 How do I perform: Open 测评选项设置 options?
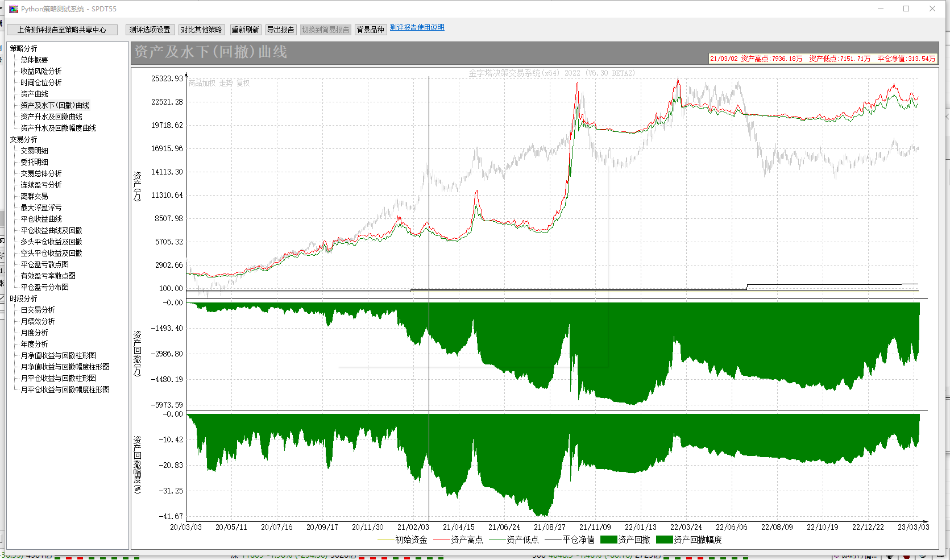pyautogui.click(x=150, y=30)
